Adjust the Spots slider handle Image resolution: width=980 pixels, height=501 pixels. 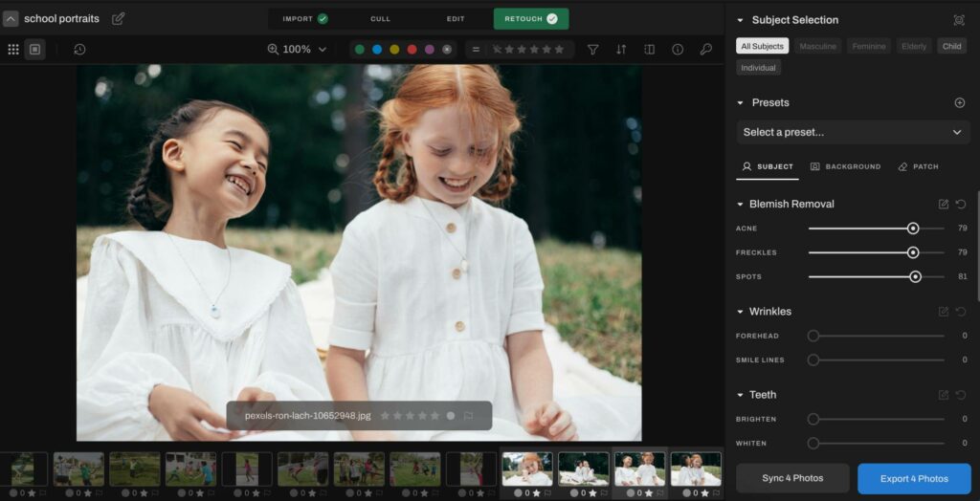point(916,276)
